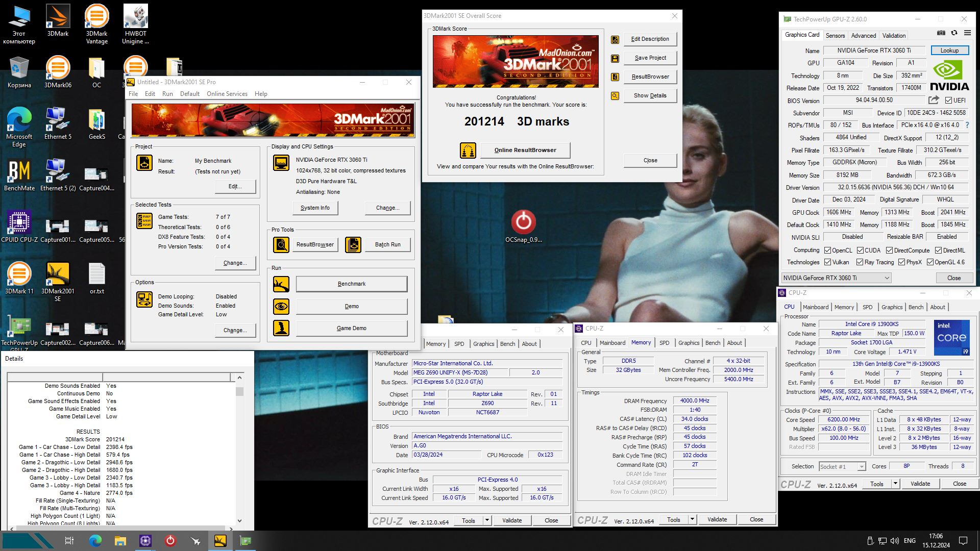Click the Change button under Selected Tests

click(235, 263)
